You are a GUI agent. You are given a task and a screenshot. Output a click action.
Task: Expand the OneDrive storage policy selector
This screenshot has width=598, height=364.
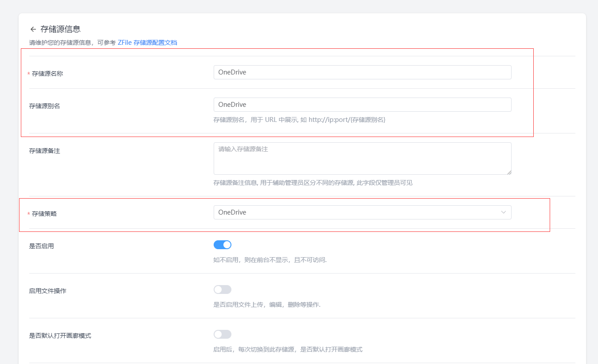pos(362,212)
